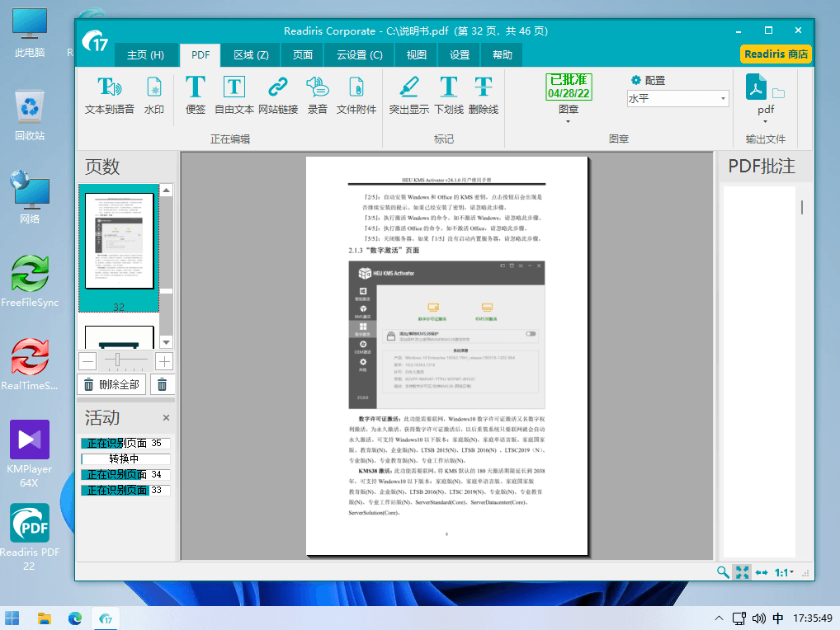Click thumbnail list scroll down arrow
840x630 pixels.
tap(167, 342)
